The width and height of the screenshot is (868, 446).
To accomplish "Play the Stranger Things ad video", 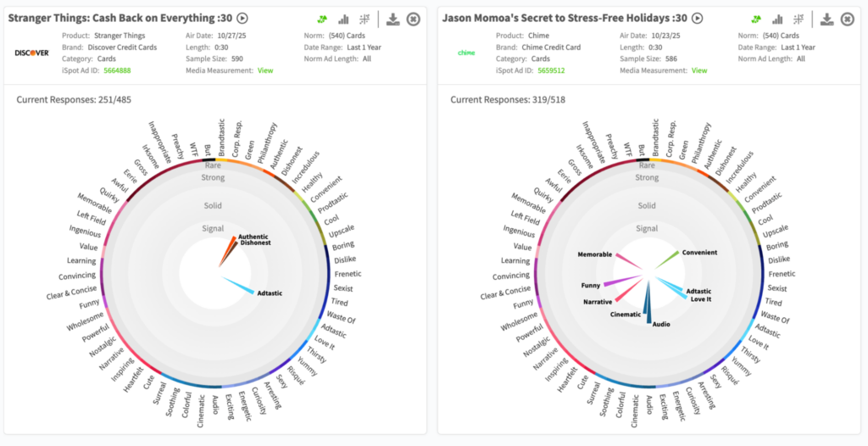I will pyautogui.click(x=242, y=18).
